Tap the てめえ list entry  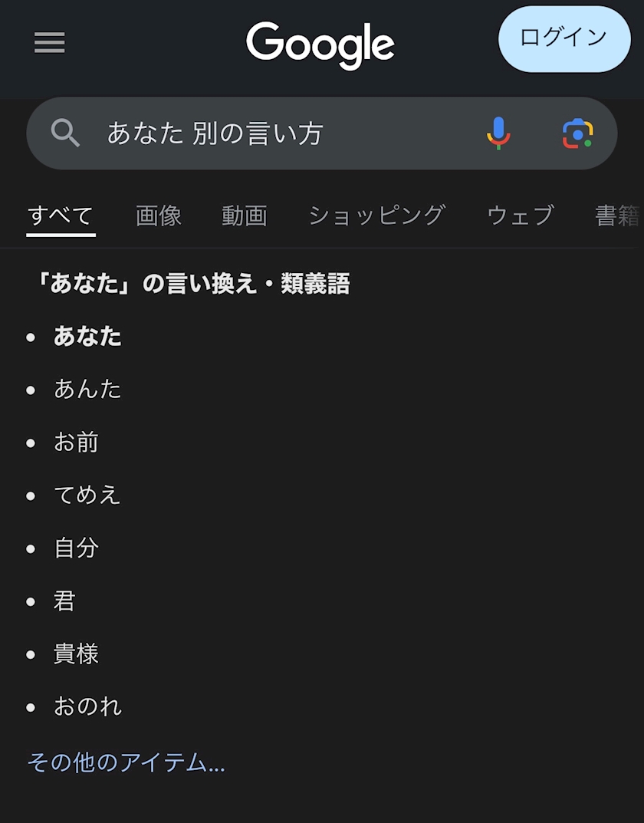pyautogui.click(x=87, y=495)
